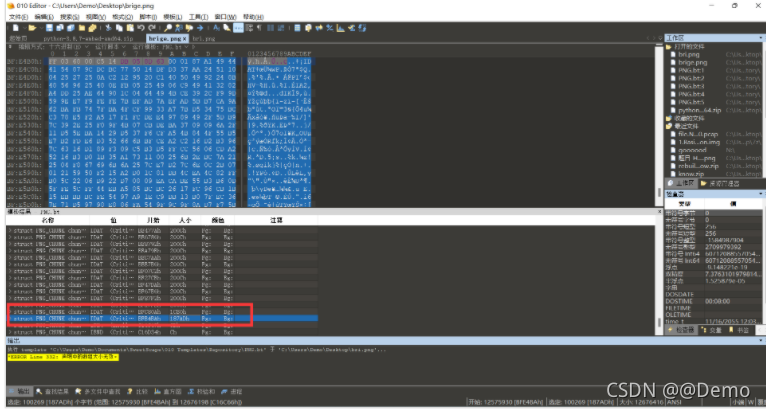This screenshot has width=766, height=409.
Task: Open the 工具(T) menu
Action: pos(198,17)
